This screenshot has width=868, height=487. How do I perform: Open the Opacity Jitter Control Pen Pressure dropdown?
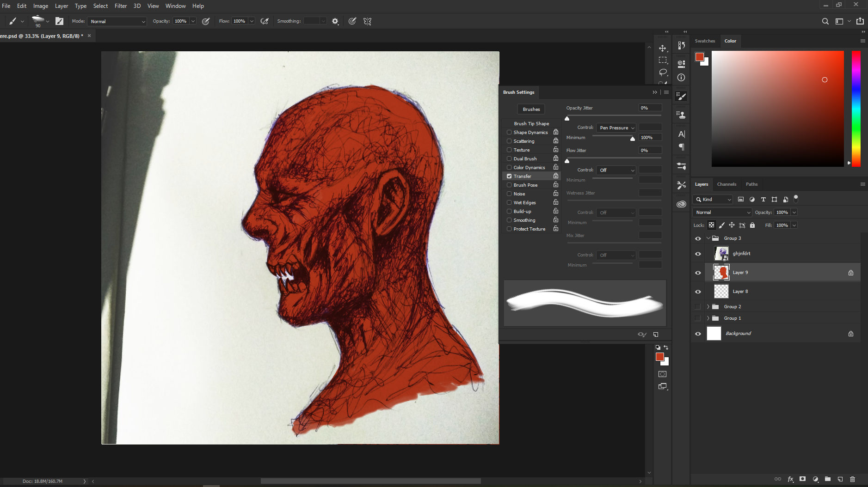pos(616,128)
